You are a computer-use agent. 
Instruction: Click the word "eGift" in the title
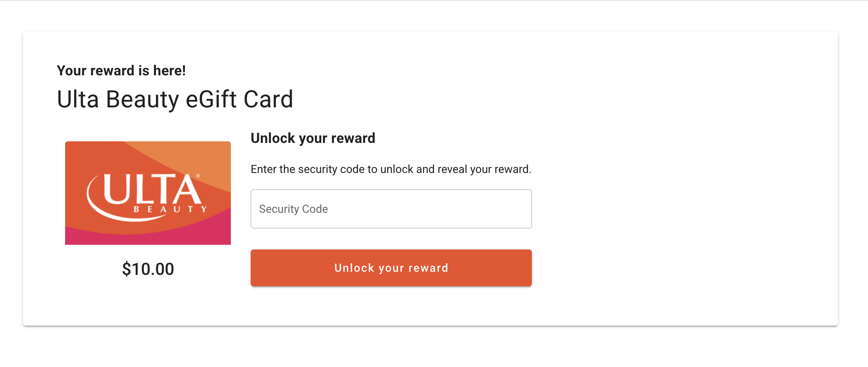tap(211, 99)
